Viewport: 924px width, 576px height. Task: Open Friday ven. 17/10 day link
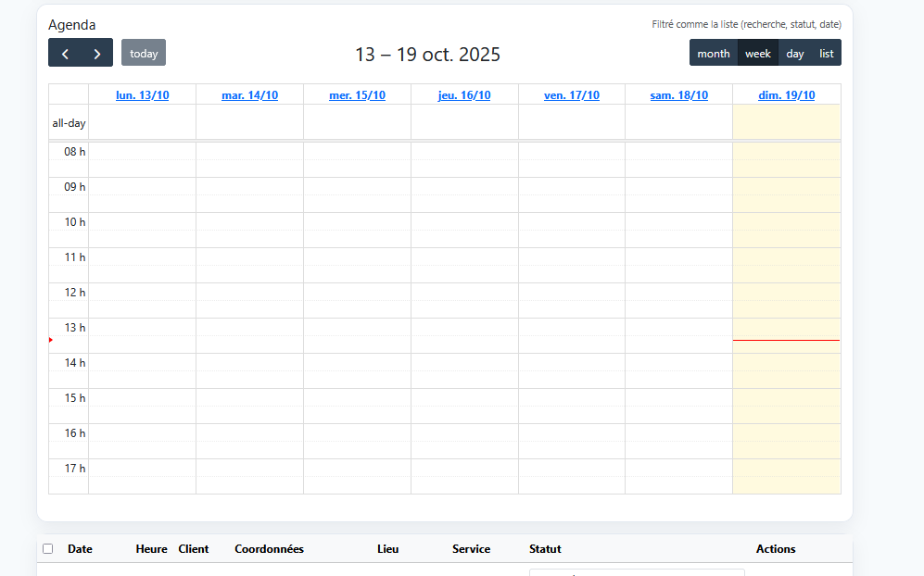coord(572,95)
